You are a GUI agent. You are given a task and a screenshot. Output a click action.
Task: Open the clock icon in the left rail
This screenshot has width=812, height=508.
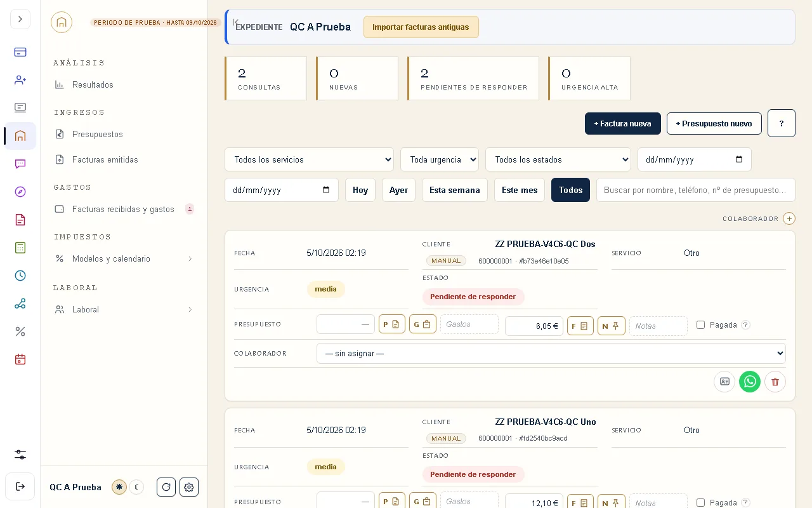20,276
